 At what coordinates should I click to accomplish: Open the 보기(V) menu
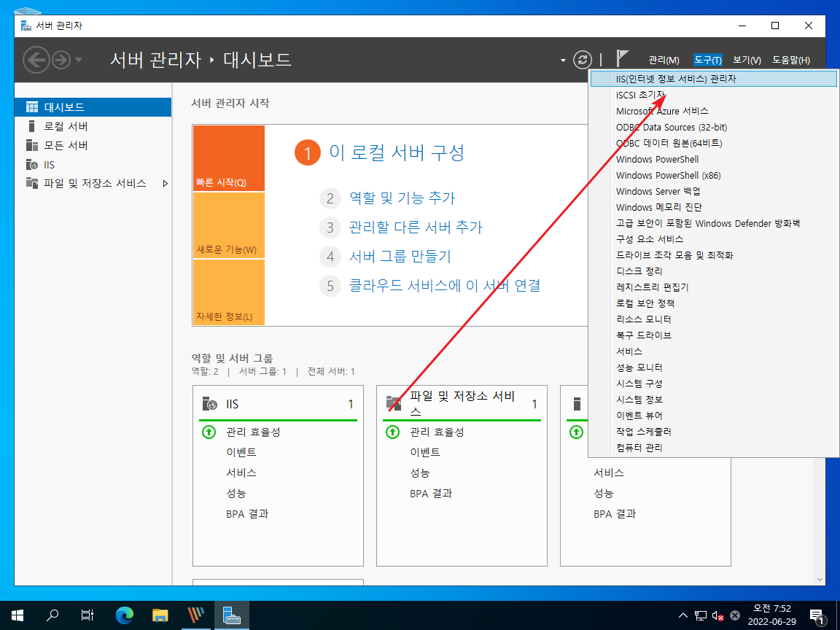click(x=747, y=60)
